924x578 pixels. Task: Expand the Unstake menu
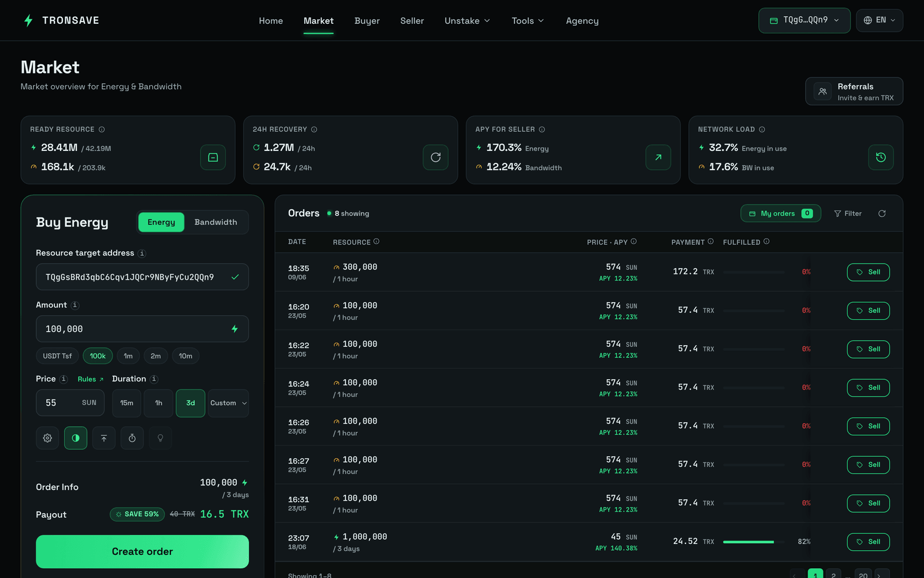[467, 21]
